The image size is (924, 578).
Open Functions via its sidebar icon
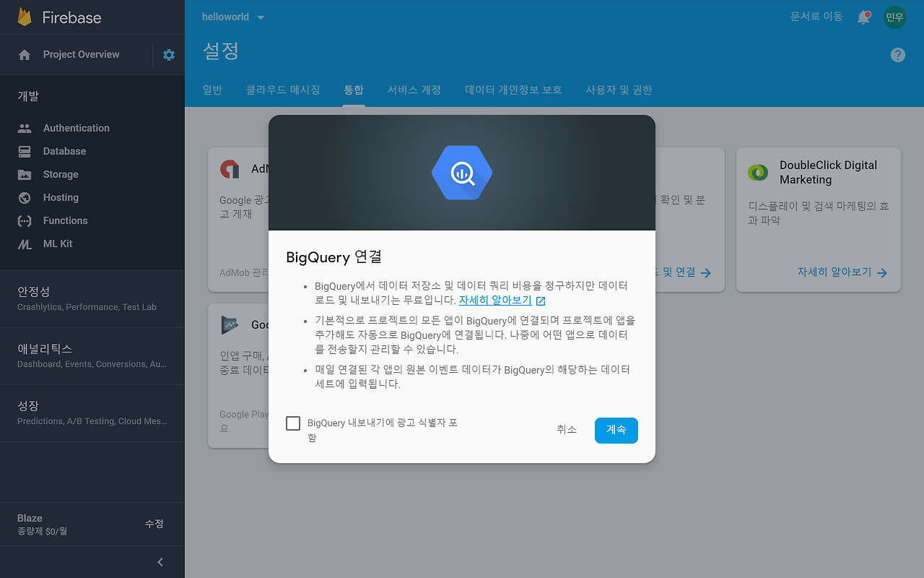click(25, 220)
